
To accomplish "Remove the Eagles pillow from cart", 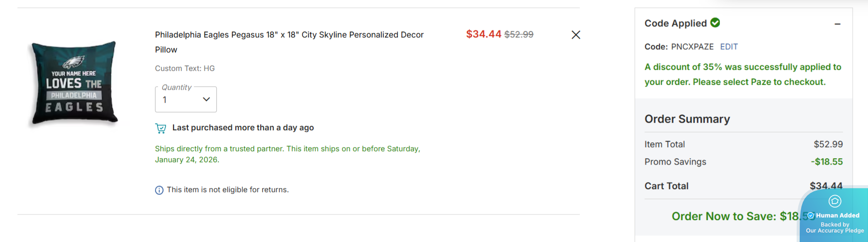I will pyautogui.click(x=576, y=35).
